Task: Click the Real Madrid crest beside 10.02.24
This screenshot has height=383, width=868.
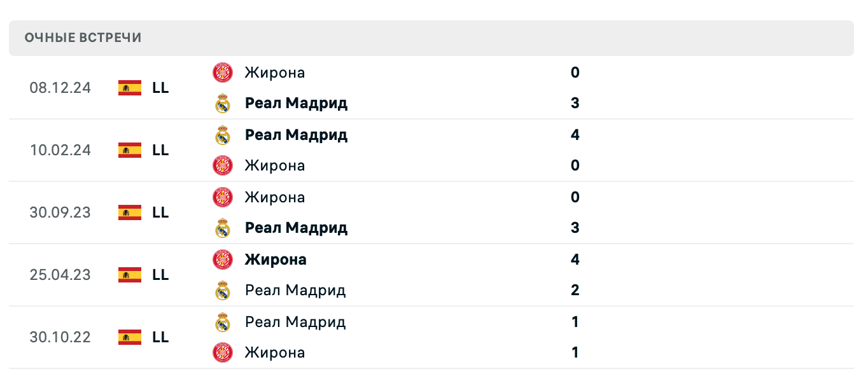Action: (222, 135)
